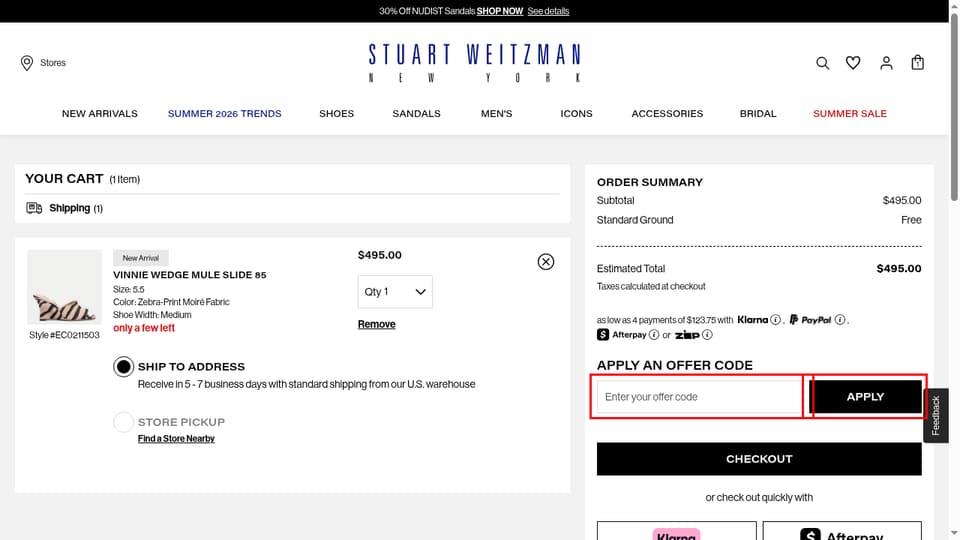The image size is (960, 540).
Task: Click the "Style #EC0211503" text
Action: (x=64, y=336)
